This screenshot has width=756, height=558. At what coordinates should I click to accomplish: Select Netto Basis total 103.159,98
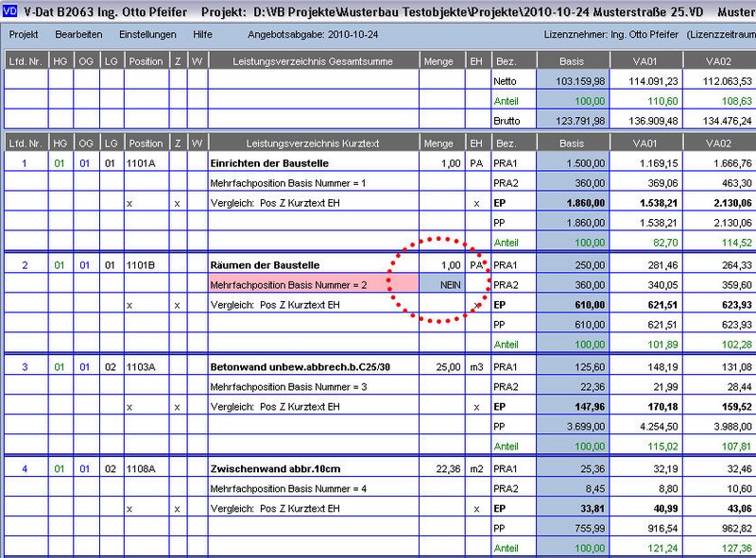coord(572,81)
